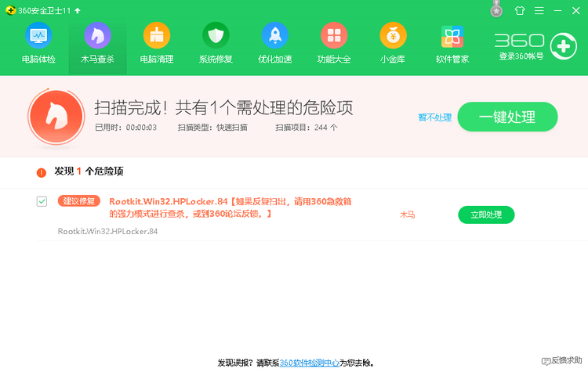
Task: Click the round plus avatar login icon
Action: [563, 46]
